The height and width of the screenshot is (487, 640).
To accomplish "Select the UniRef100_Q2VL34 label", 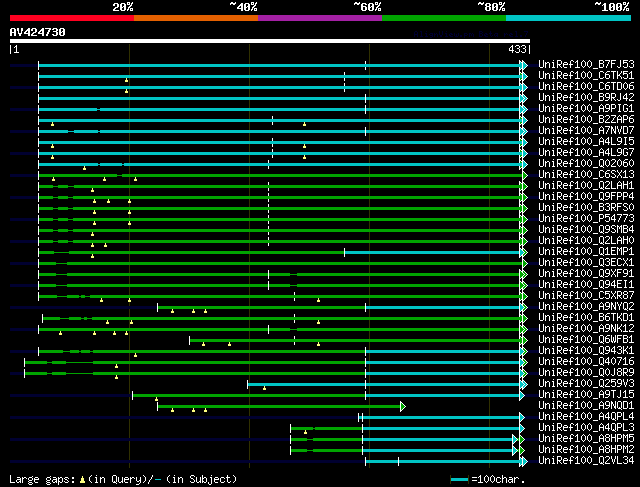I will [x=586, y=461].
